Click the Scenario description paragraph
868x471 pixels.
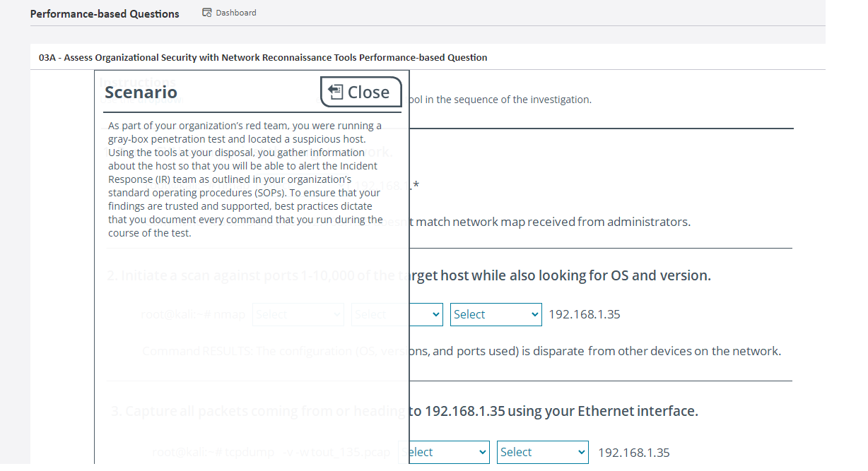245,179
